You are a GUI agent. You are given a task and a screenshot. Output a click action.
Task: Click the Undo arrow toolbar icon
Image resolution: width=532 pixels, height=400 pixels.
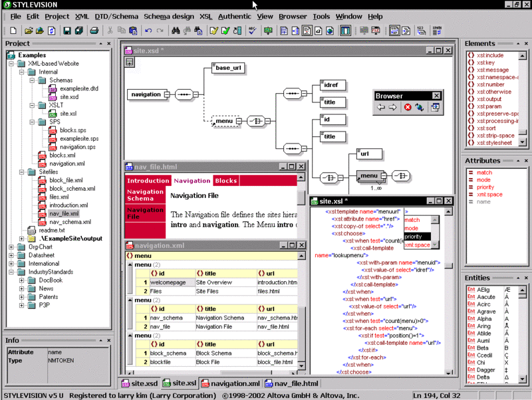click(x=148, y=31)
